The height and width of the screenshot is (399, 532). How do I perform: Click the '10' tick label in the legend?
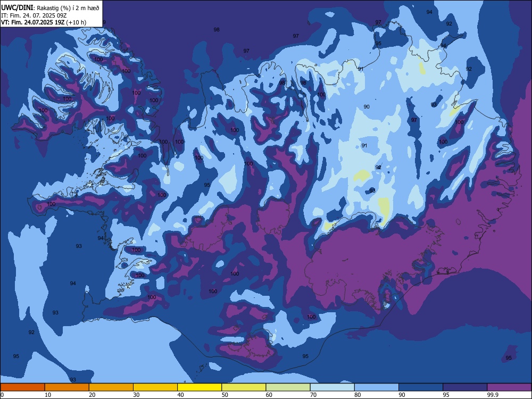(48, 395)
